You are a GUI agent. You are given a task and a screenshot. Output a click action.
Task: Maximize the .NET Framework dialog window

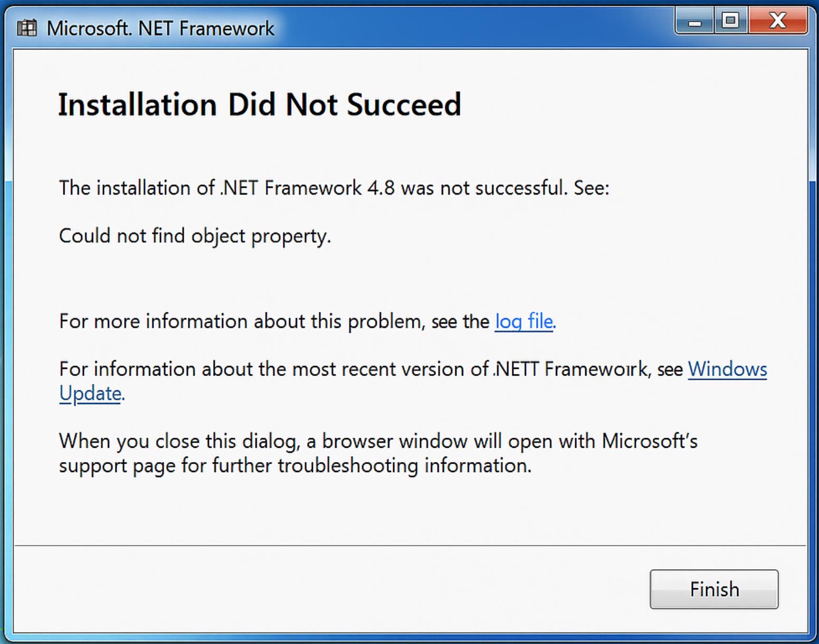coord(731,21)
